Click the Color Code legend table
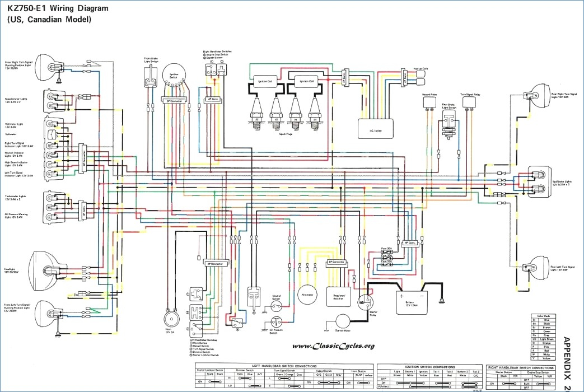The height and width of the screenshot is (392, 584). pyautogui.click(x=542, y=337)
